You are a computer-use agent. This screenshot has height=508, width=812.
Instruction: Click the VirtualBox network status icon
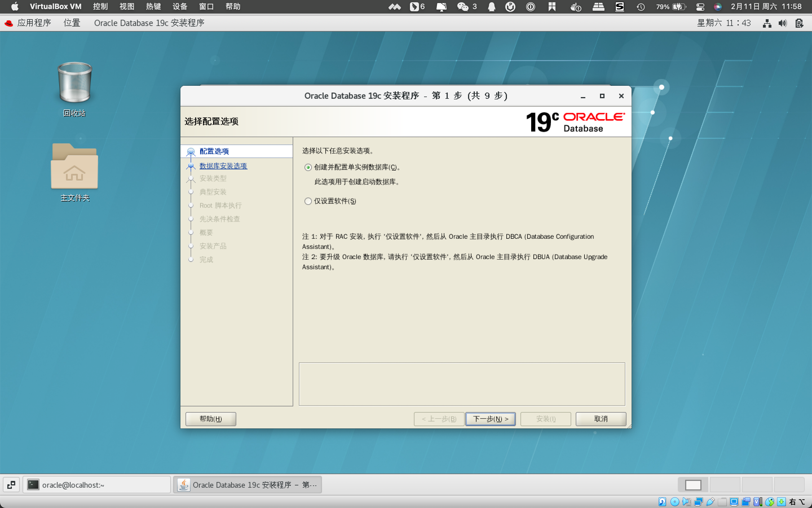(x=699, y=502)
